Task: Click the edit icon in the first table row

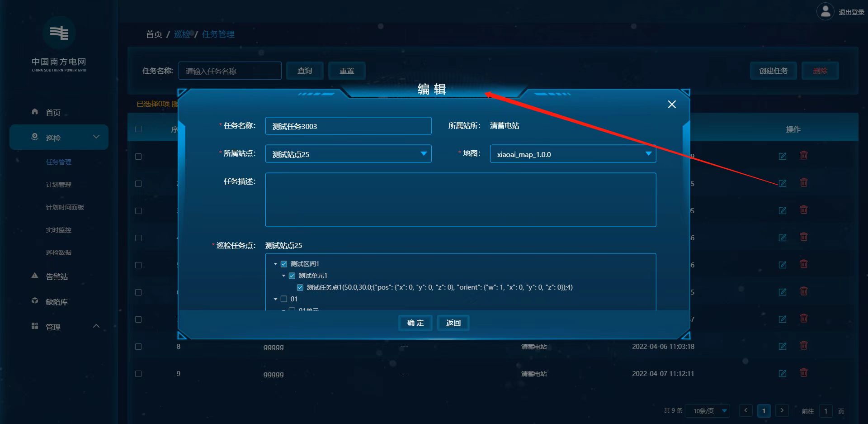Action: tap(782, 156)
